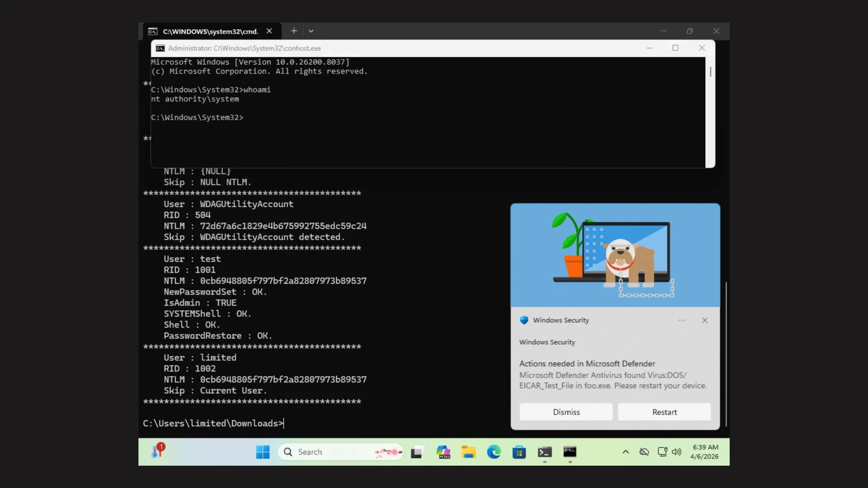Open the new tab dropdown chevron
The image size is (868, 488).
tap(311, 31)
